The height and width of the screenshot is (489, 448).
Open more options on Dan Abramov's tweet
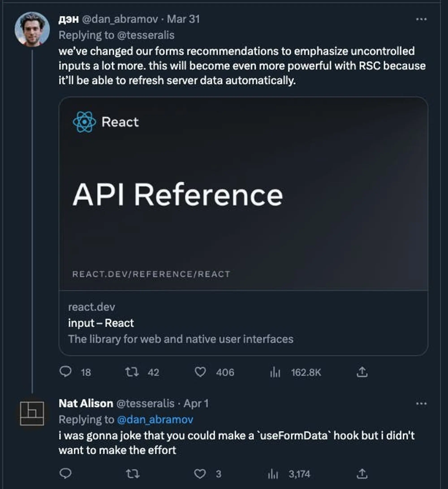point(421,19)
